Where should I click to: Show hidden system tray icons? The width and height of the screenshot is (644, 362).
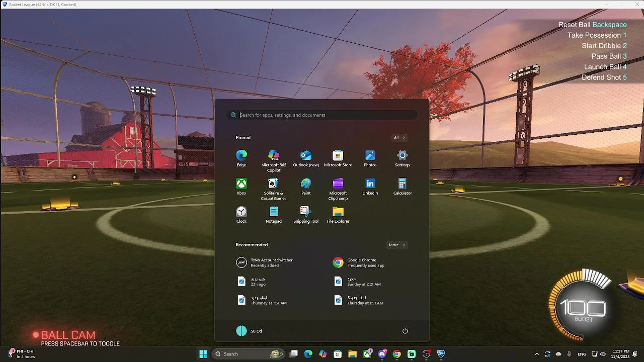coord(537,354)
